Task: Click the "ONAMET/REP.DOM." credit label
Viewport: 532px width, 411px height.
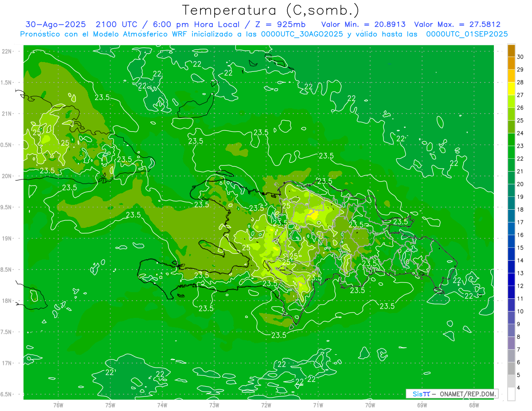Action: tap(467, 394)
